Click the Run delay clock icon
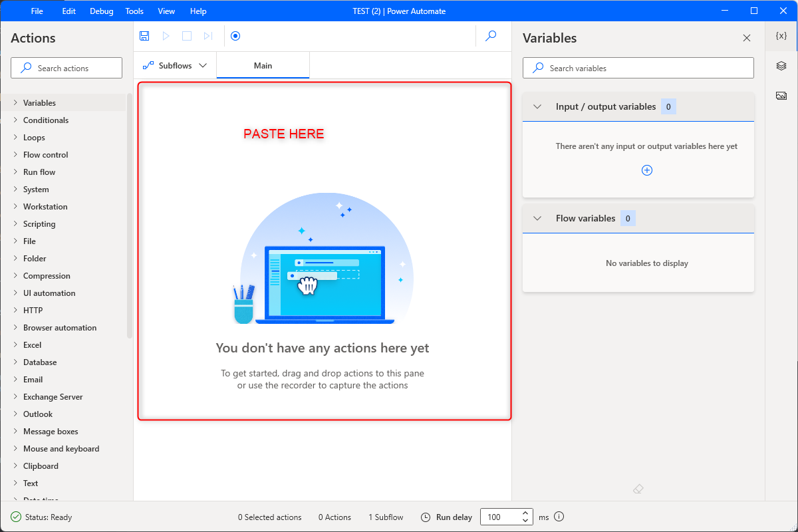 426,517
